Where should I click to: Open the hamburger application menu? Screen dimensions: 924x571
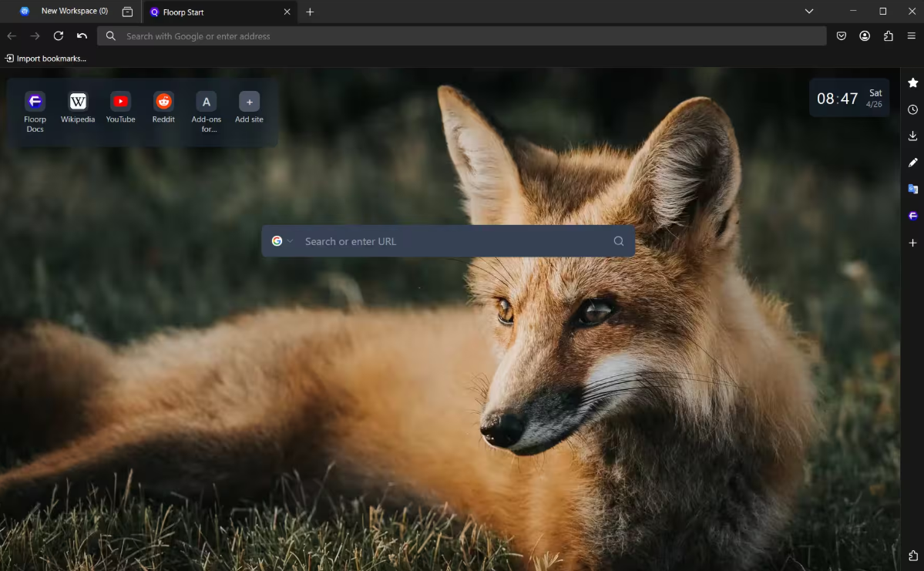pyautogui.click(x=911, y=36)
